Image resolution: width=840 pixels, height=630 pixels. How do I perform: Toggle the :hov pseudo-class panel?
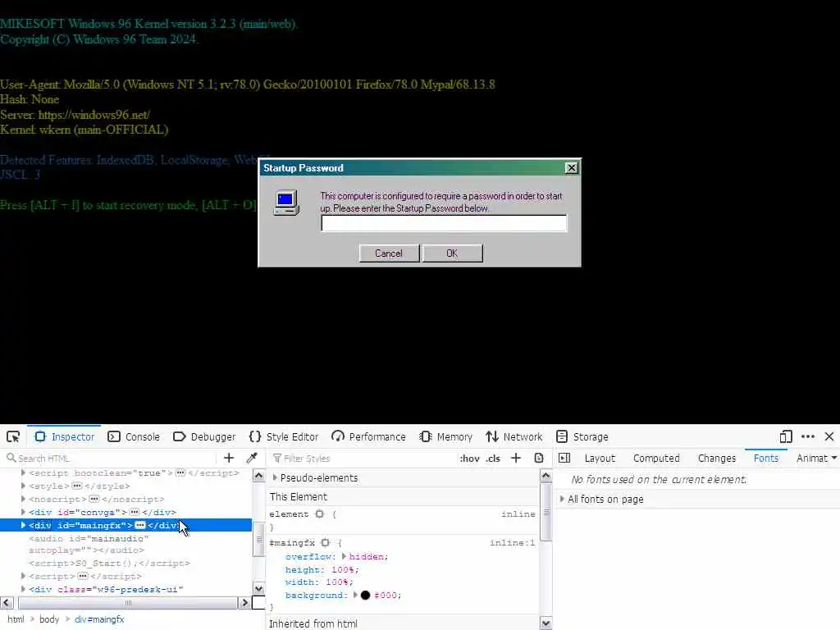(469, 459)
